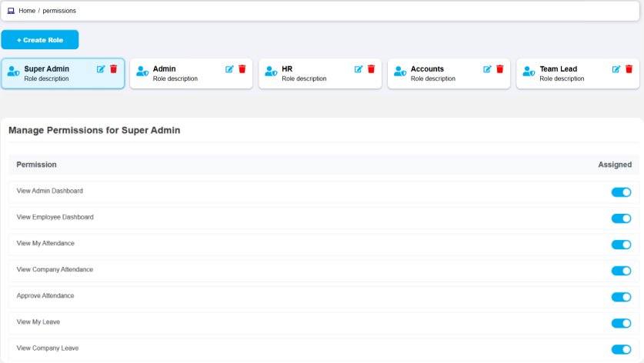Remove the Accounts role with trash icon
Image resolution: width=644 pixels, height=363 pixels.
pyautogui.click(x=500, y=69)
